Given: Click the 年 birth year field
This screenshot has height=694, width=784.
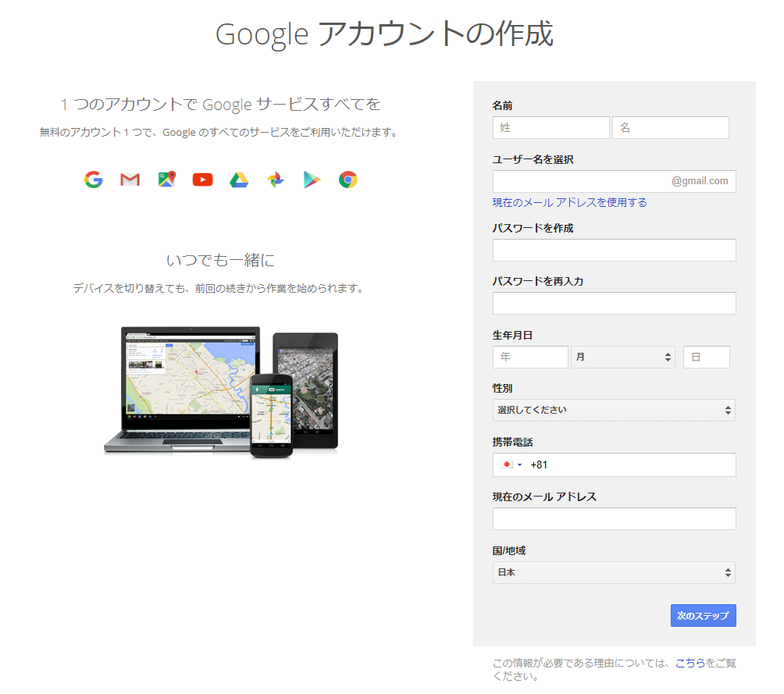Looking at the screenshot, I should (x=530, y=357).
